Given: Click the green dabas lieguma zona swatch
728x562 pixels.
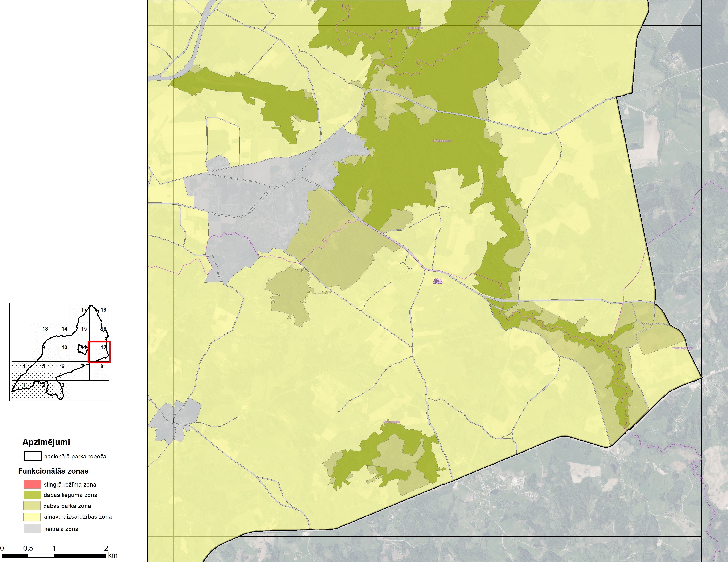Looking at the screenshot, I should click(32, 495).
